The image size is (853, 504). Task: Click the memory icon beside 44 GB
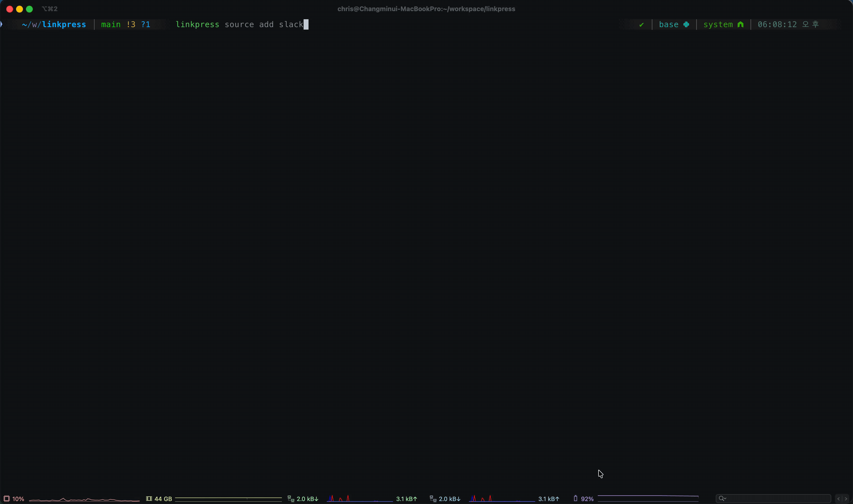(x=149, y=499)
